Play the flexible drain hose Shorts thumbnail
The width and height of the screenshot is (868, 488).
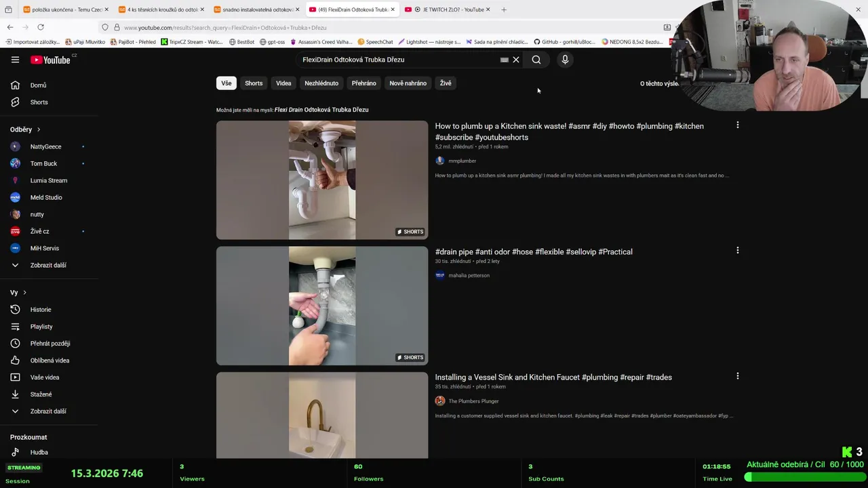click(x=322, y=306)
